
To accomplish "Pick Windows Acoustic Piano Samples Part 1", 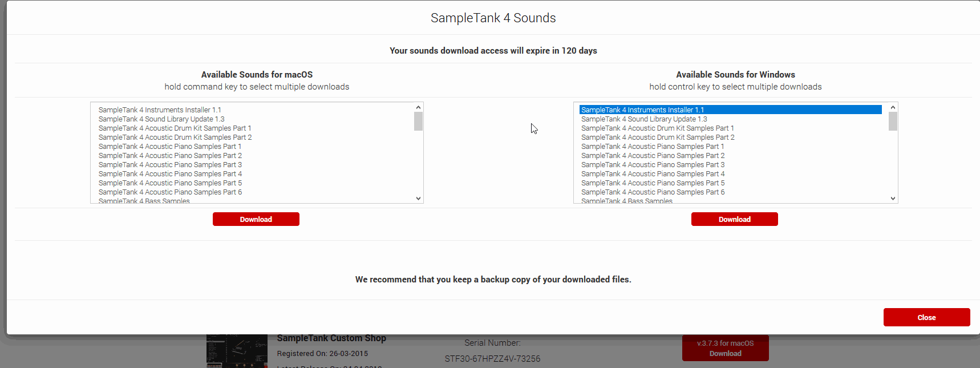I will [x=653, y=147].
